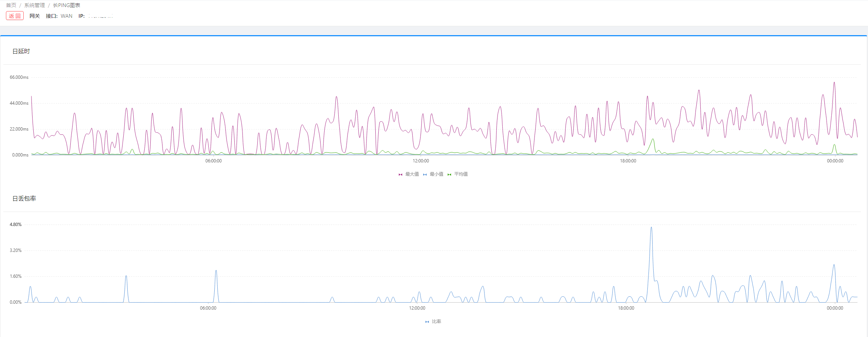Open 系统管理 from the breadcrumb
The width and height of the screenshot is (868, 337).
[34, 5]
